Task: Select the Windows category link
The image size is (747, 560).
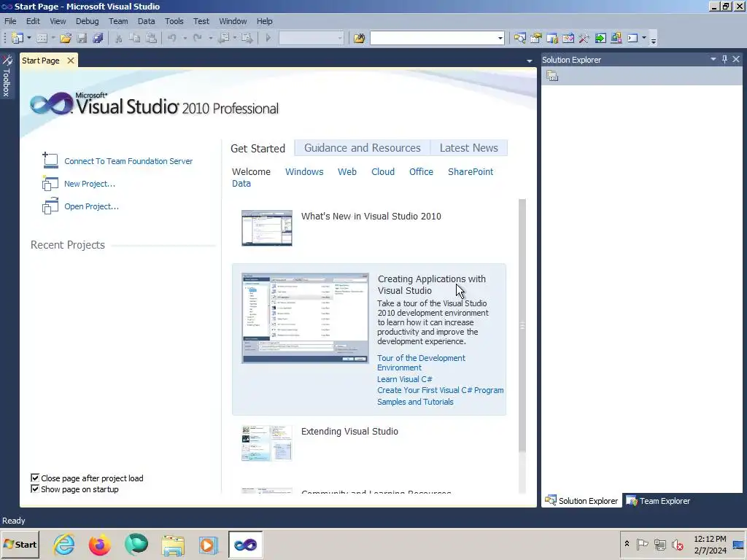Action: pyautogui.click(x=304, y=172)
